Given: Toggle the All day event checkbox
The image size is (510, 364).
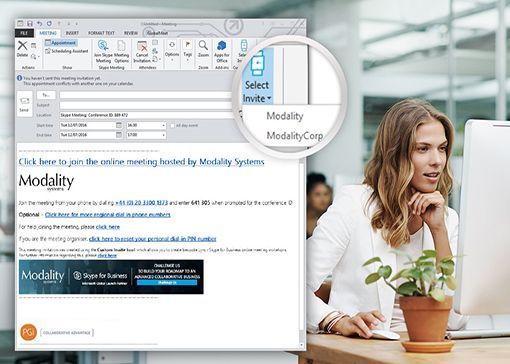Looking at the screenshot, I should pyautogui.click(x=172, y=126).
